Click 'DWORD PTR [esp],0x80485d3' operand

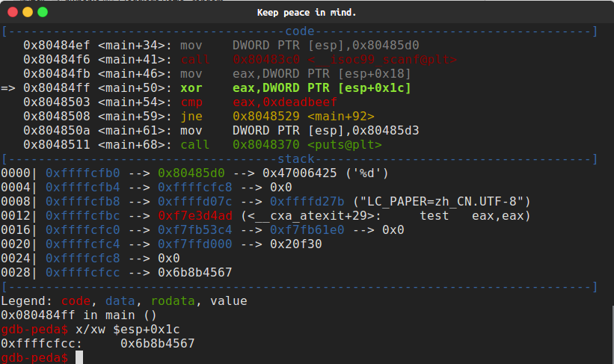pyautogui.click(x=326, y=130)
